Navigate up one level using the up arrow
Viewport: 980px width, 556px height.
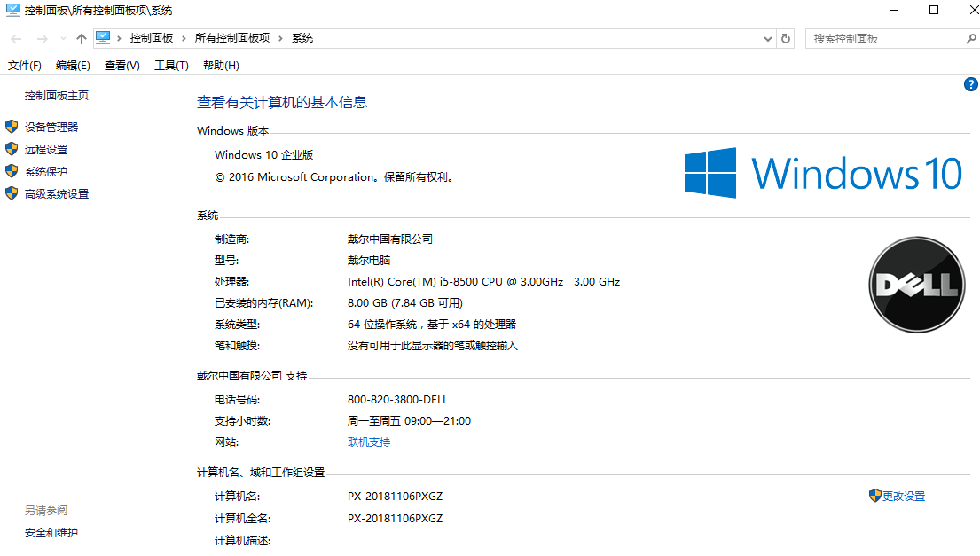[80, 38]
